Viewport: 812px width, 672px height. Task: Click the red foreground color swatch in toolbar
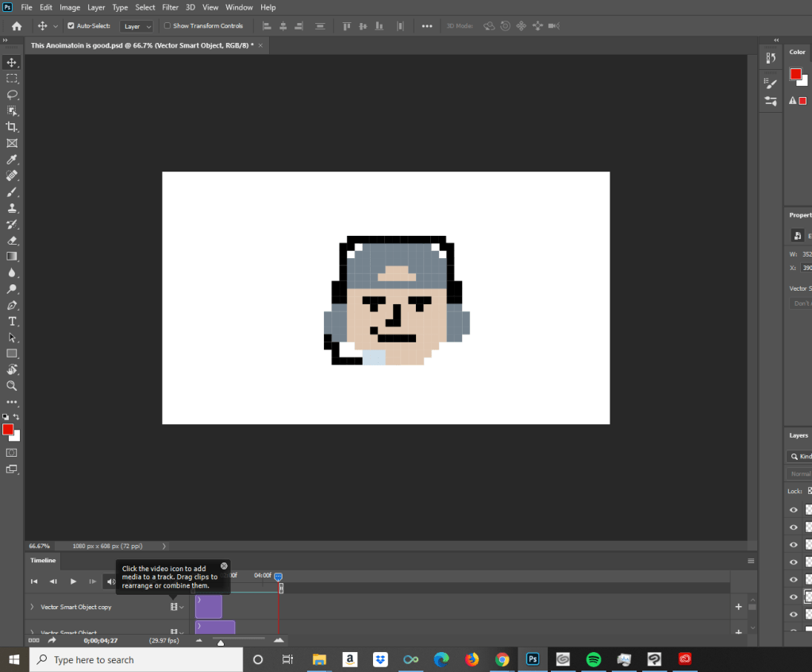coord(7,430)
